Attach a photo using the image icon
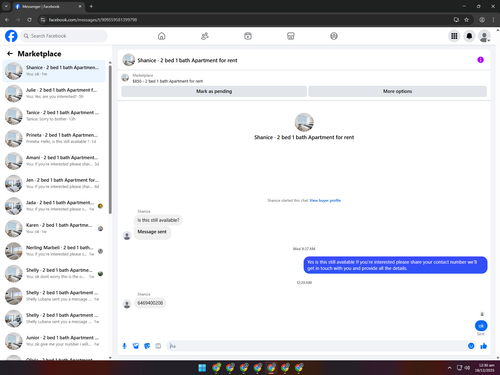 point(136,346)
